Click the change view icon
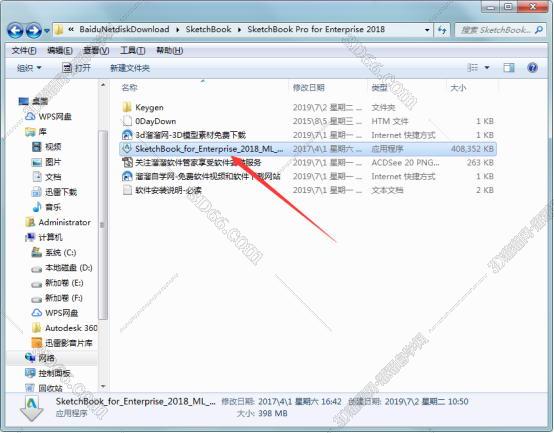Image resolution: width=554 pixels, height=433 pixels. coord(472,67)
